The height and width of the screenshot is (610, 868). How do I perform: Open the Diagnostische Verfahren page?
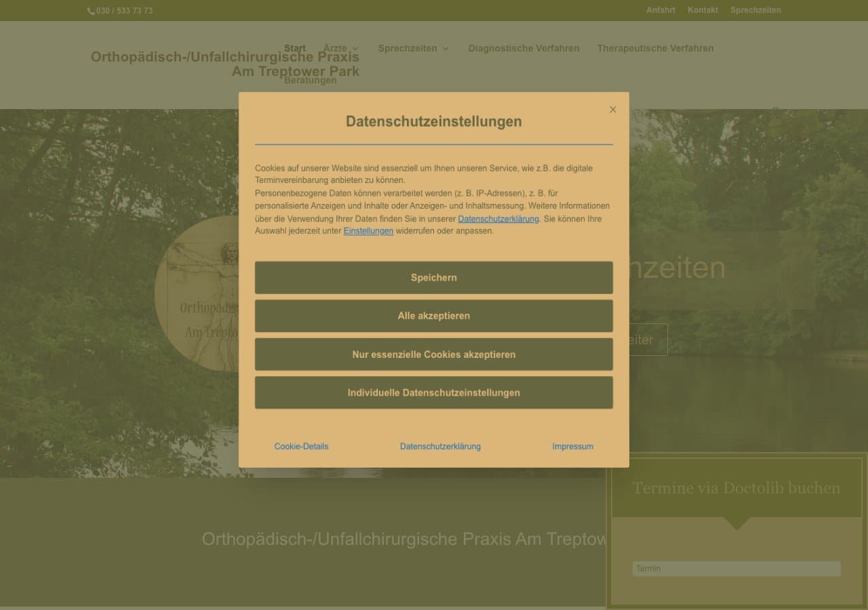point(524,48)
